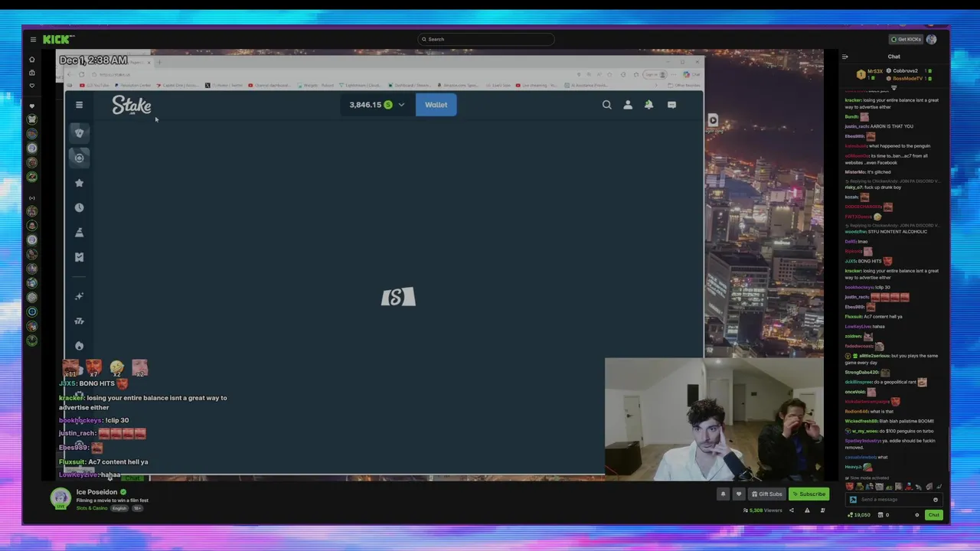
Task: Open the Challenges icon in Stake sidebar
Action: [79, 233]
